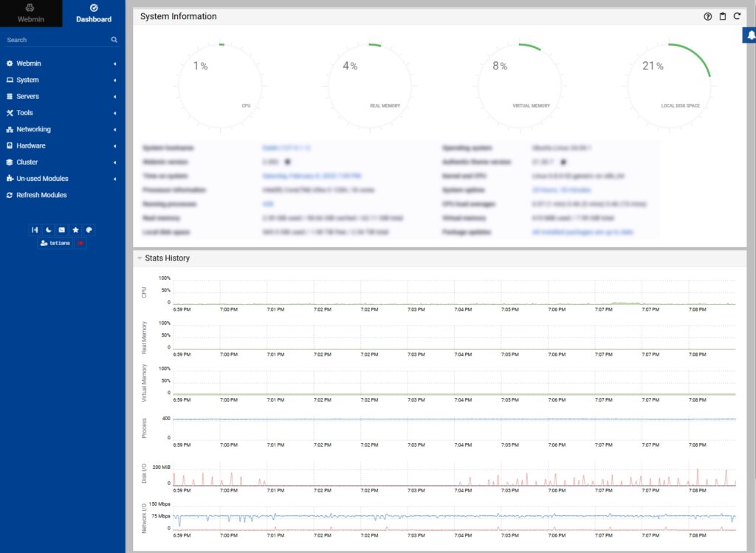The height and width of the screenshot is (553, 756).
Task: Click the Un-used Modules puzzle icon
Action: [x=10, y=179]
